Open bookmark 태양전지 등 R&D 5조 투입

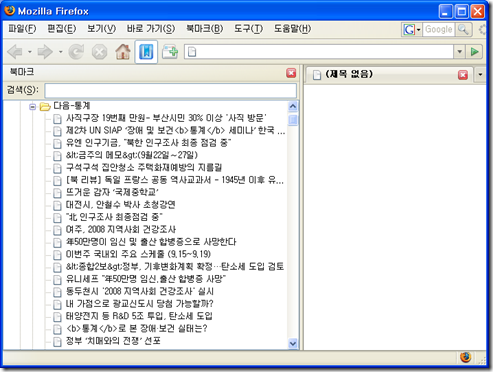coord(139,316)
